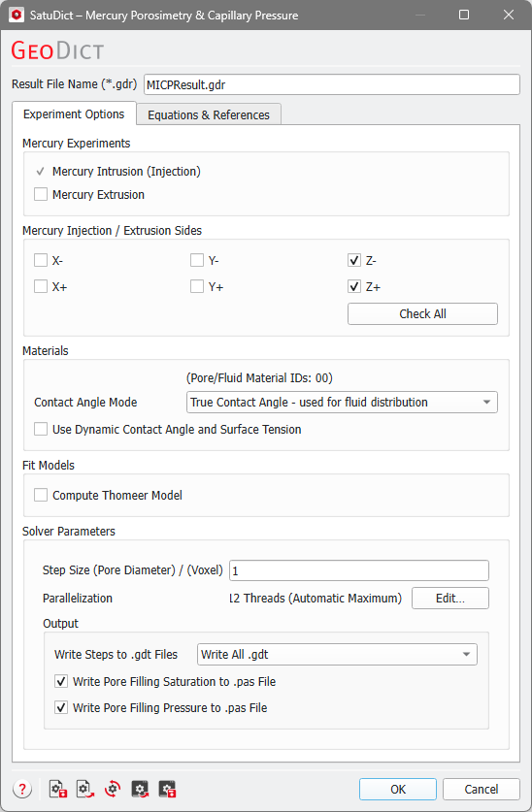Click the Mercury Intrusion (Injection) check mark

click(41, 172)
